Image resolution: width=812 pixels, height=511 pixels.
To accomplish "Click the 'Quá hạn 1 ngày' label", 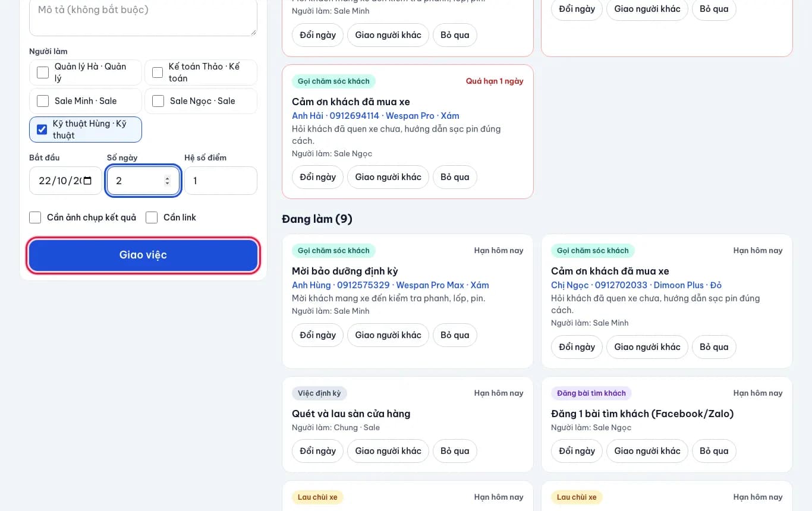I will 495,81.
